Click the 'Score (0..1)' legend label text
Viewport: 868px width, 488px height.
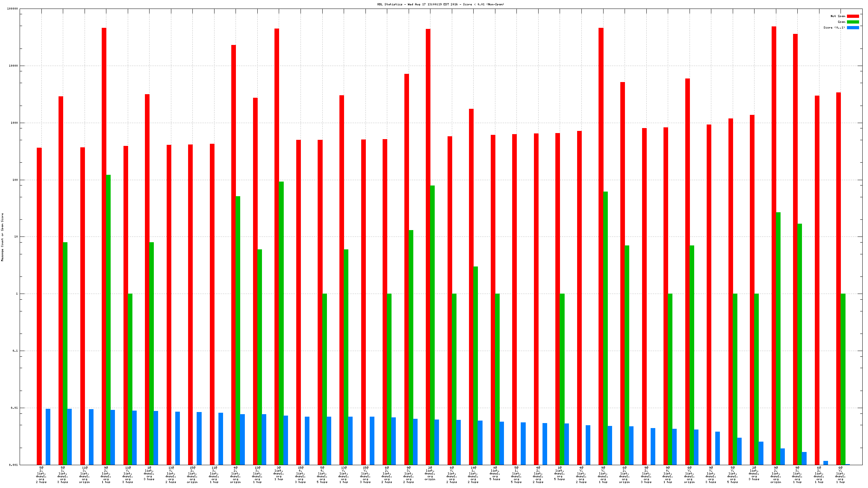(x=834, y=27)
